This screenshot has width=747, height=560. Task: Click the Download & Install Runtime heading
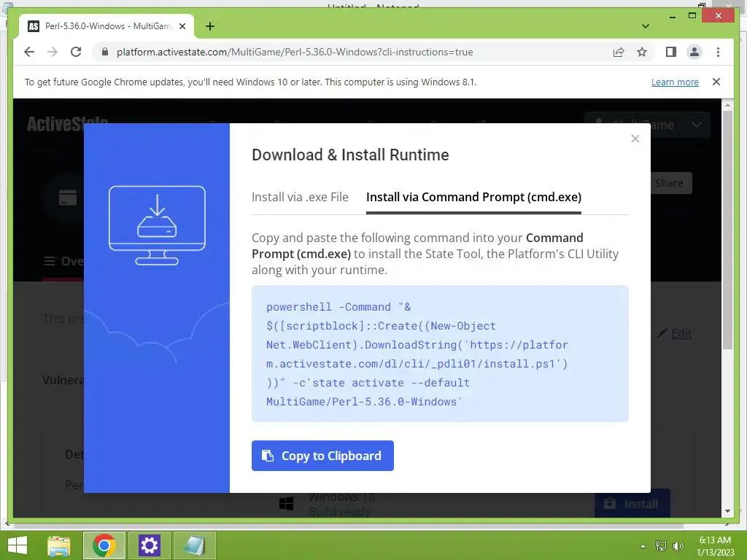pos(350,155)
